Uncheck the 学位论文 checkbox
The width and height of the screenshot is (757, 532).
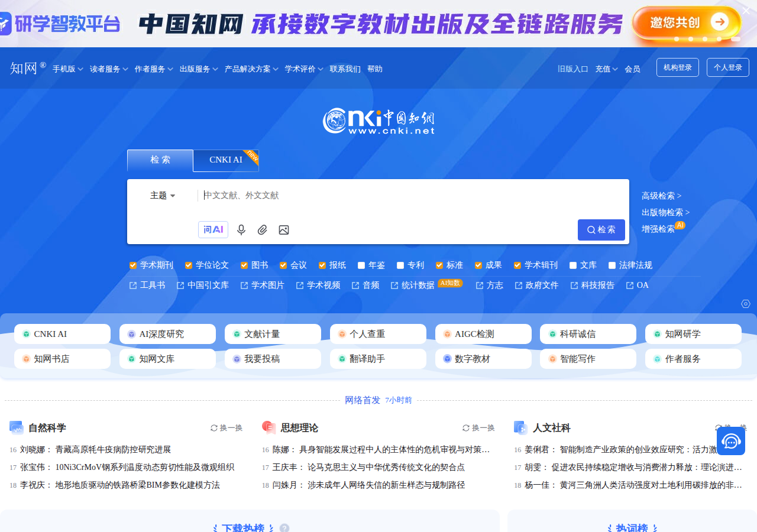point(189,265)
